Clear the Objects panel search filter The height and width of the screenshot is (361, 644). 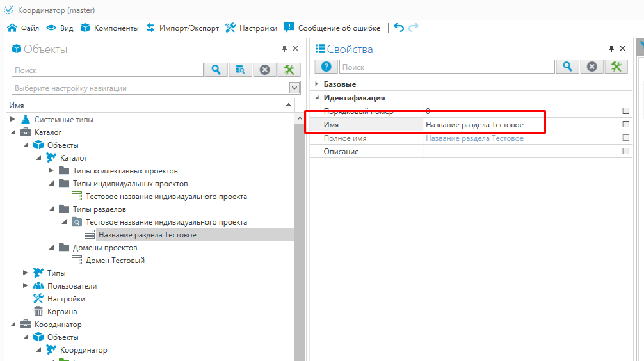pos(265,70)
